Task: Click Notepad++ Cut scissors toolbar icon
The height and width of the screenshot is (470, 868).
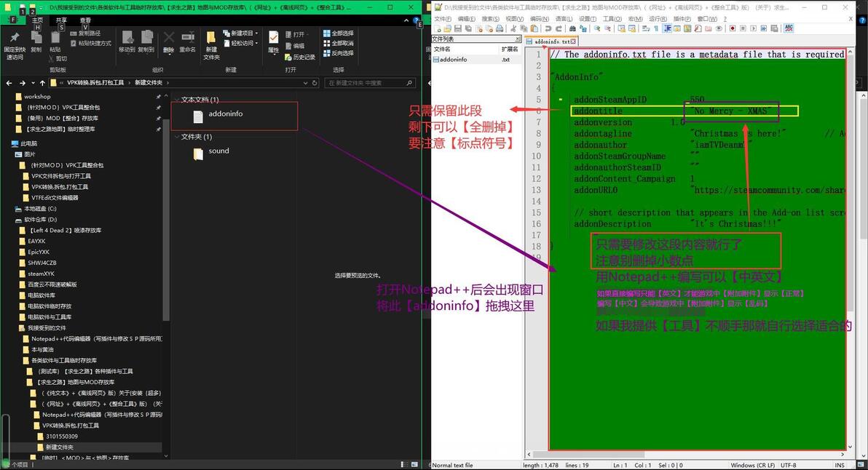Action: [513, 29]
